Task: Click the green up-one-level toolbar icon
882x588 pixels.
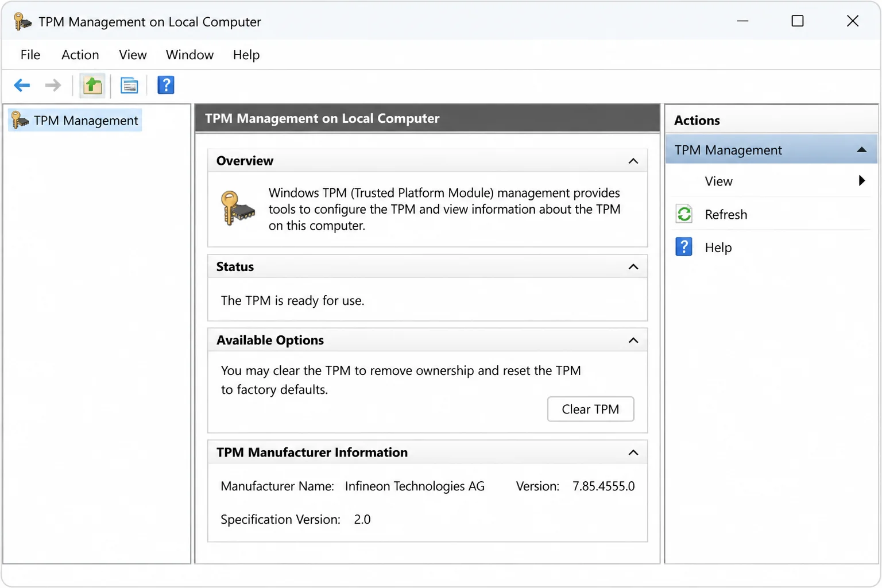Action: click(x=92, y=86)
